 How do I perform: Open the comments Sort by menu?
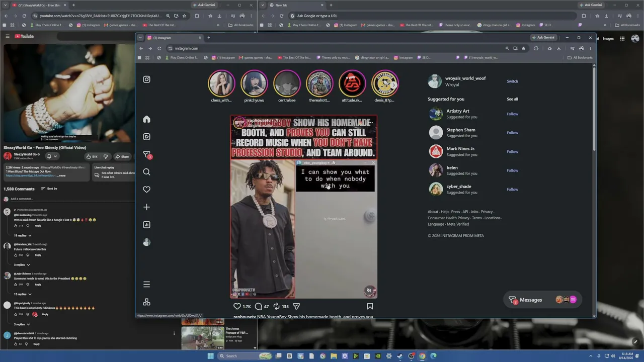click(x=49, y=189)
